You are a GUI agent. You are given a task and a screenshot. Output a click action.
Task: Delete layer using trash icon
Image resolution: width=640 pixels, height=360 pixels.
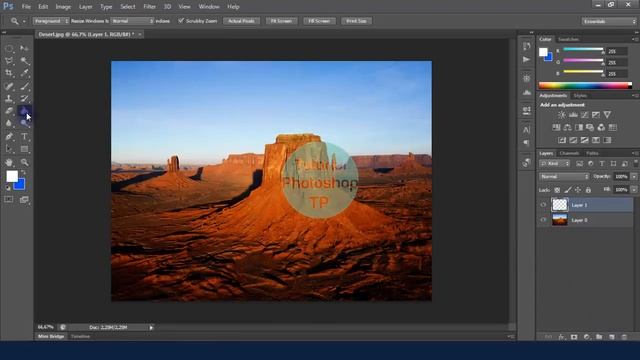[624, 337]
